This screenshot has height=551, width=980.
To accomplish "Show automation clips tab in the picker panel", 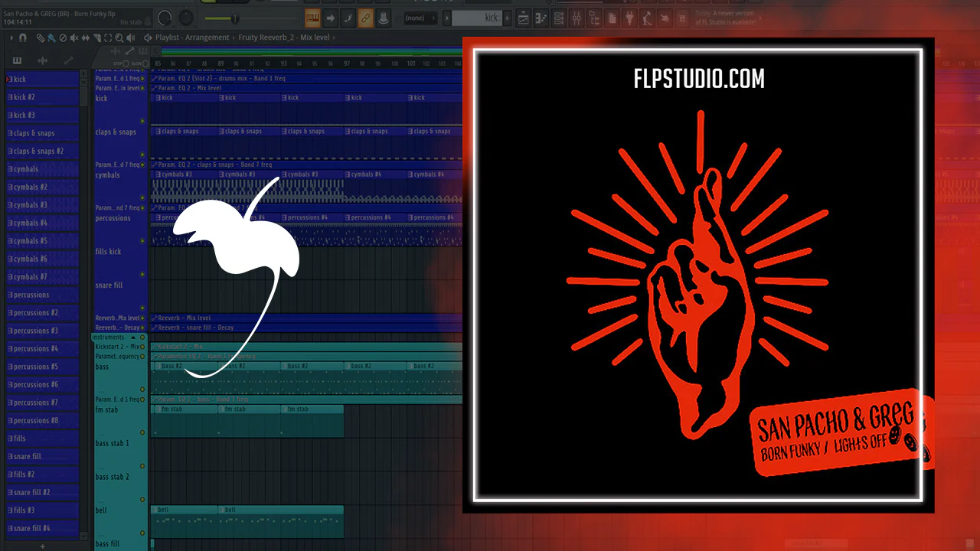I will (68, 60).
